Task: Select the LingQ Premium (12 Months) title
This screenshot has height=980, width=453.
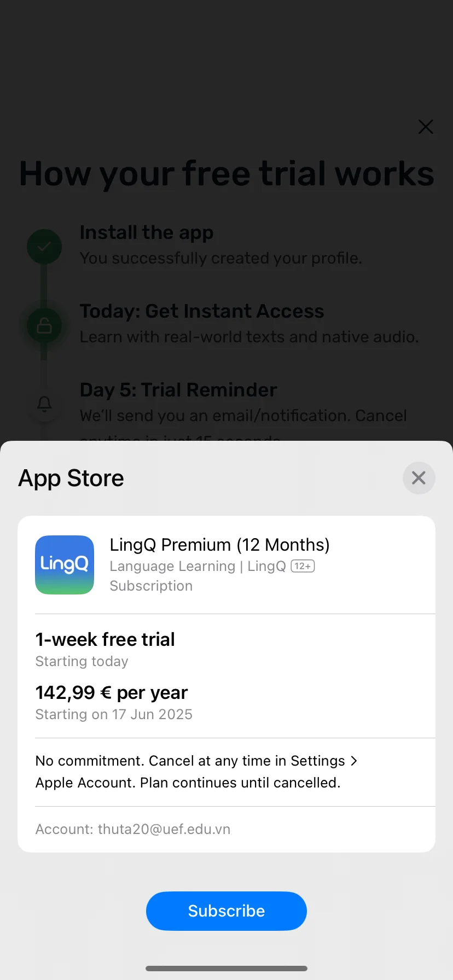Action: pyautogui.click(x=220, y=545)
